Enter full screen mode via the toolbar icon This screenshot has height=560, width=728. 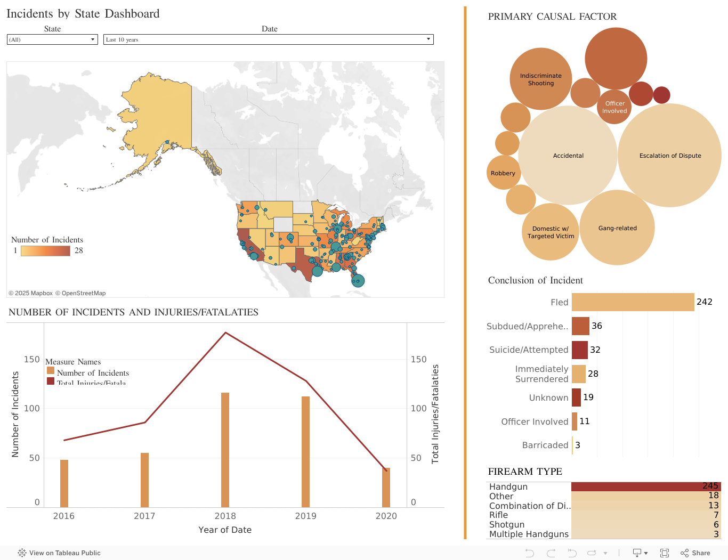664,553
